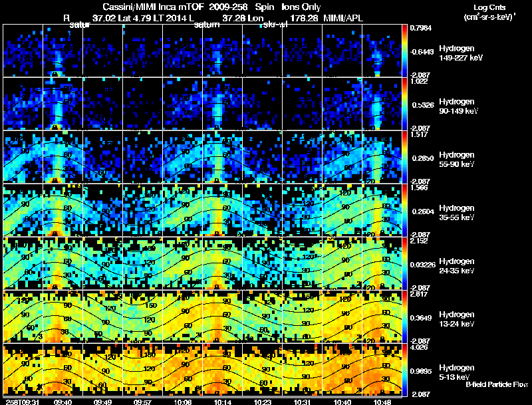Click the 0.9895 colorbar midpoint value
532x405 pixels.
coord(421,372)
